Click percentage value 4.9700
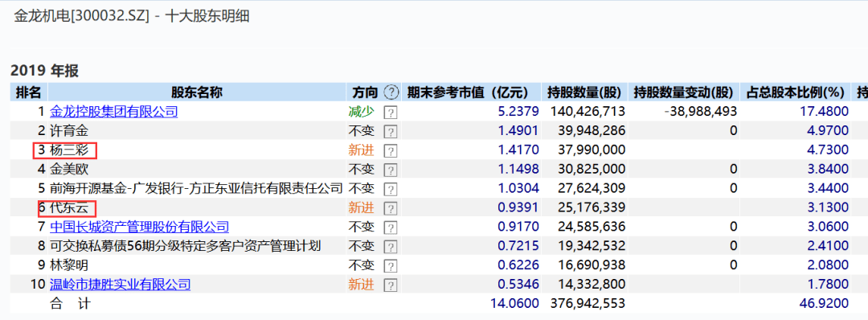Image resolution: width=868 pixels, height=320 pixels. [828, 131]
